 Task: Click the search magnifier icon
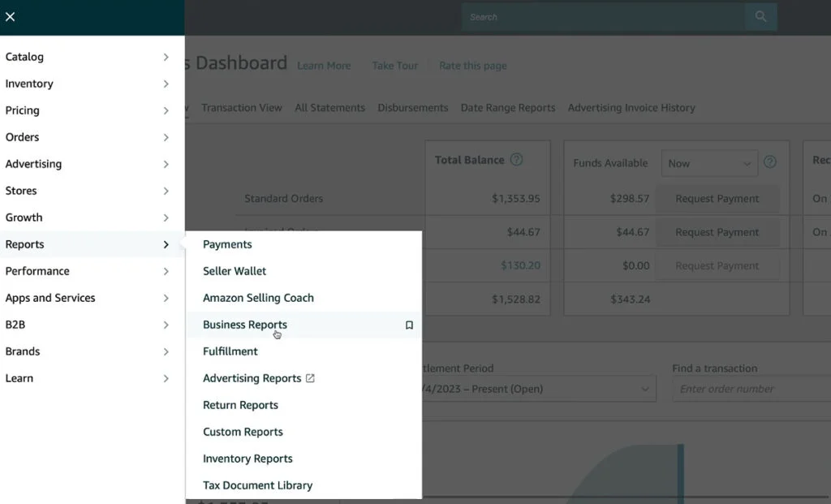[760, 16]
